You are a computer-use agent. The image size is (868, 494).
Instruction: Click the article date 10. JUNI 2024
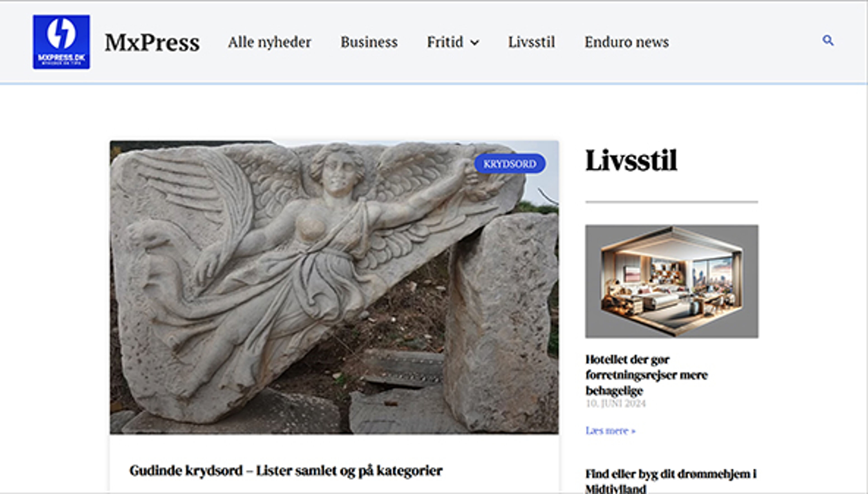(x=616, y=404)
